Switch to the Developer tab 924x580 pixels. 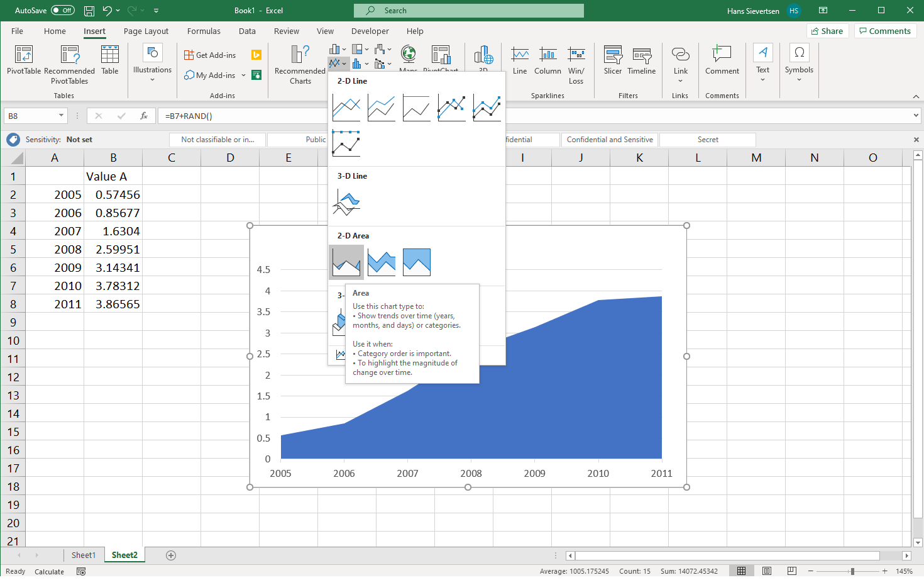(370, 31)
